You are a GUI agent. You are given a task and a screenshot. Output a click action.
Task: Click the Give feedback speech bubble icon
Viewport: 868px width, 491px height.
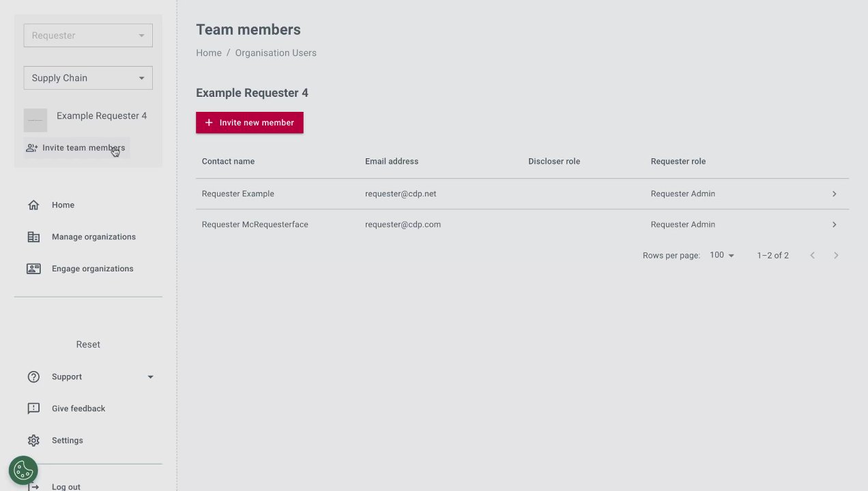33,408
